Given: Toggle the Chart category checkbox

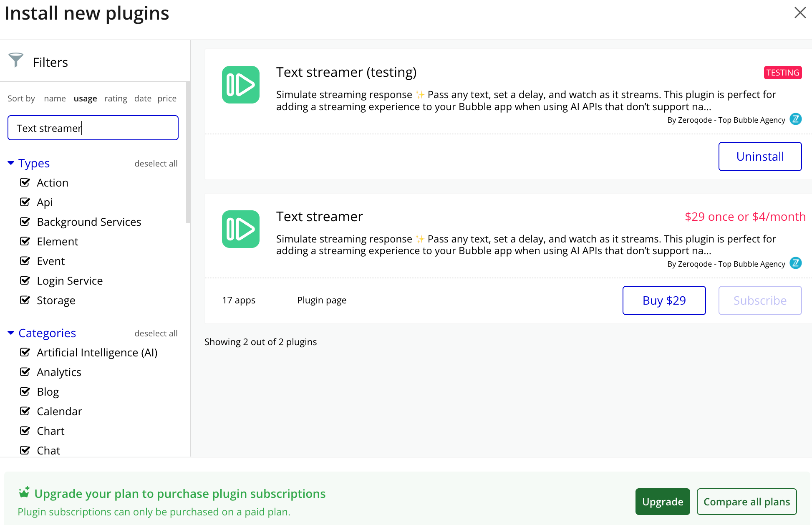Looking at the screenshot, I should coord(25,431).
